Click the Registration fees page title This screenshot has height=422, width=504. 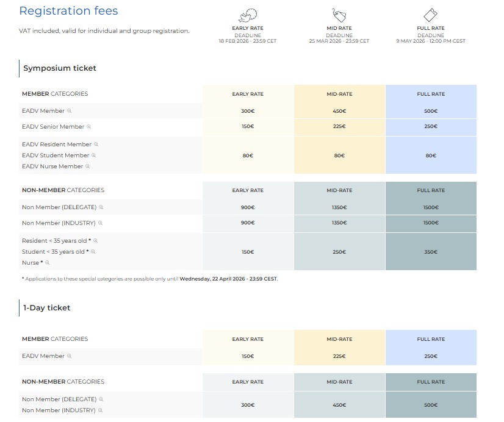[68, 11]
